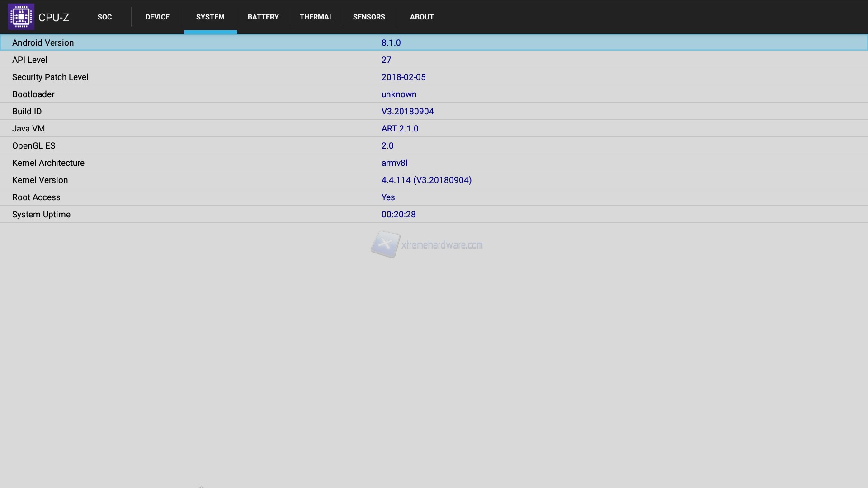Select the Android Version row
The height and width of the screenshot is (488, 868).
[x=434, y=42]
